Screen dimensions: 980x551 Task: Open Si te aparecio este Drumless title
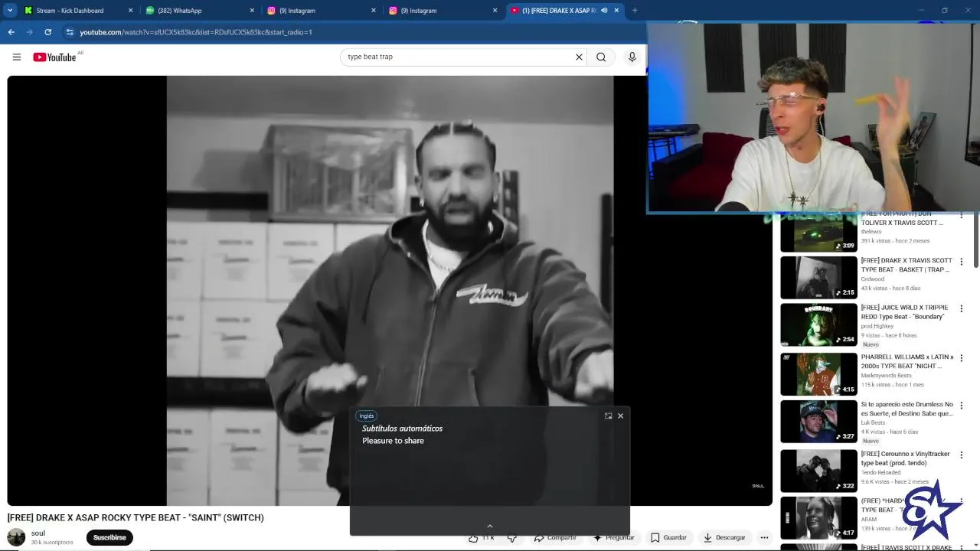(x=907, y=409)
